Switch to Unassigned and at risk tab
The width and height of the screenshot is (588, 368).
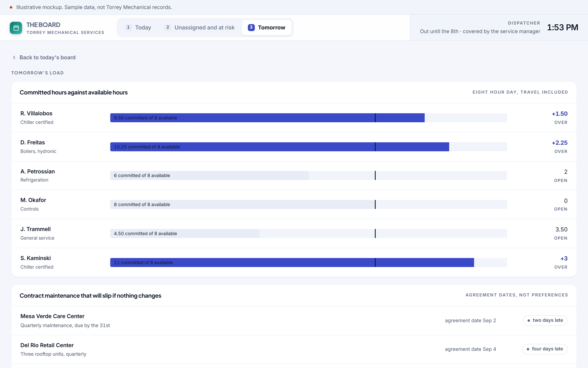click(199, 28)
